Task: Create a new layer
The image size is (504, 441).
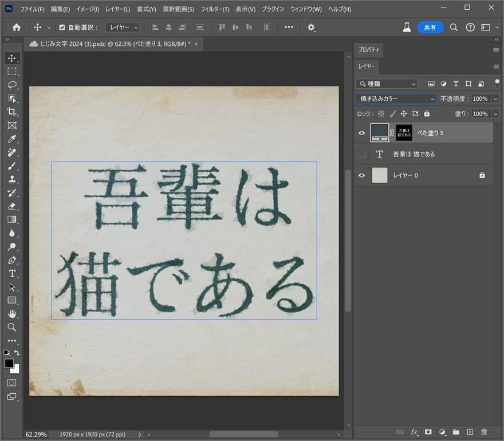Action: coord(470,432)
